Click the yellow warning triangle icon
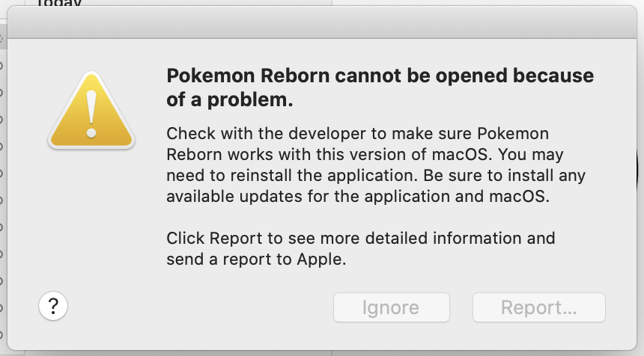644x356 pixels. 91,109
